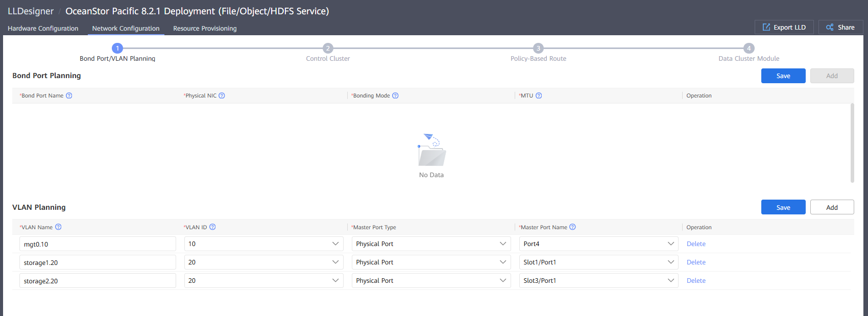Click the Export LLD button
868x316 pixels.
tap(784, 28)
